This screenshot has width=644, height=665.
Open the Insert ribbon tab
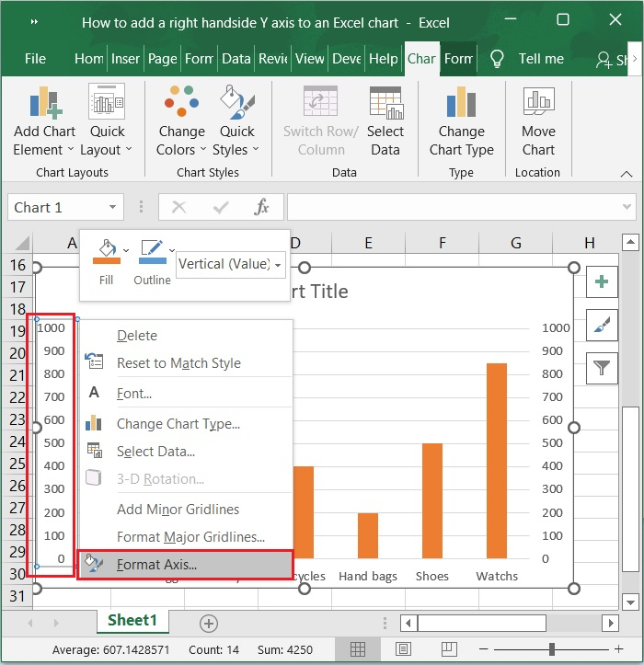coord(125,59)
